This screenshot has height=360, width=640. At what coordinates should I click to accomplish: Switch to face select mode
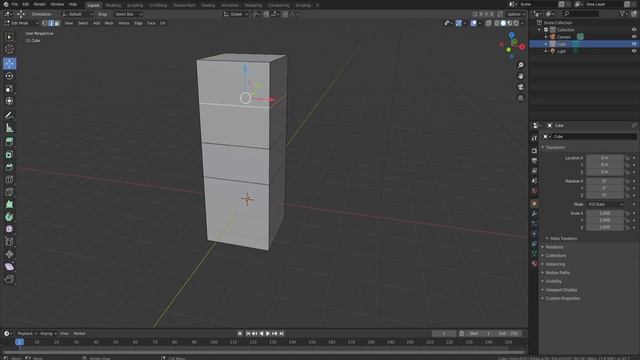pyautogui.click(x=57, y=23)
